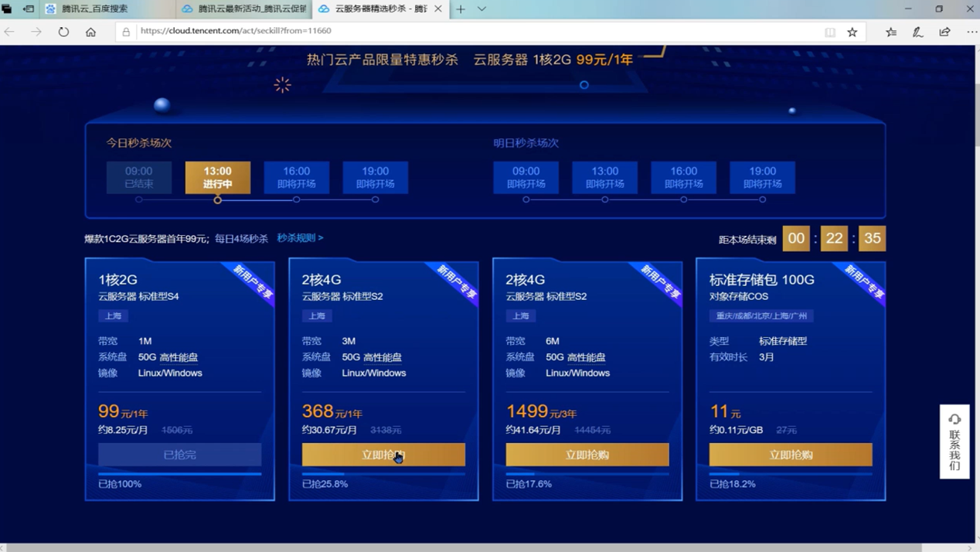Click 立即抢购 for 1499元 2核4G server
Image resolution: width=980 pixels, height=552 pixels.
tap(587, 455)
